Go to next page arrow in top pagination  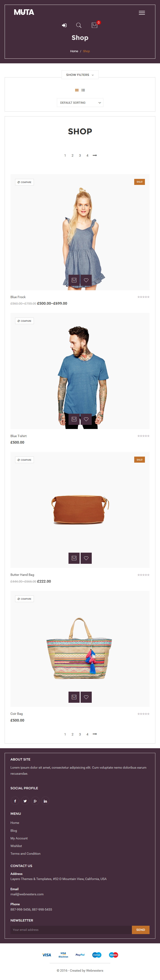(x=95, y=155)
